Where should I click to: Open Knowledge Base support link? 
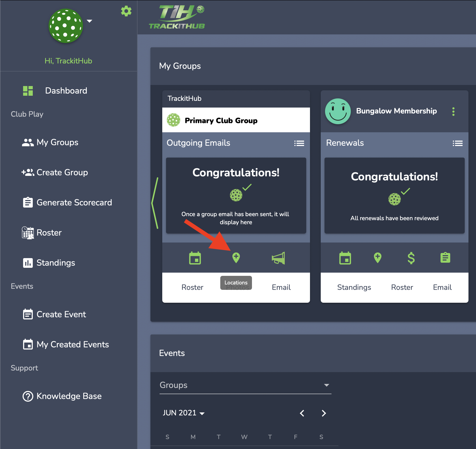(69, 396)
